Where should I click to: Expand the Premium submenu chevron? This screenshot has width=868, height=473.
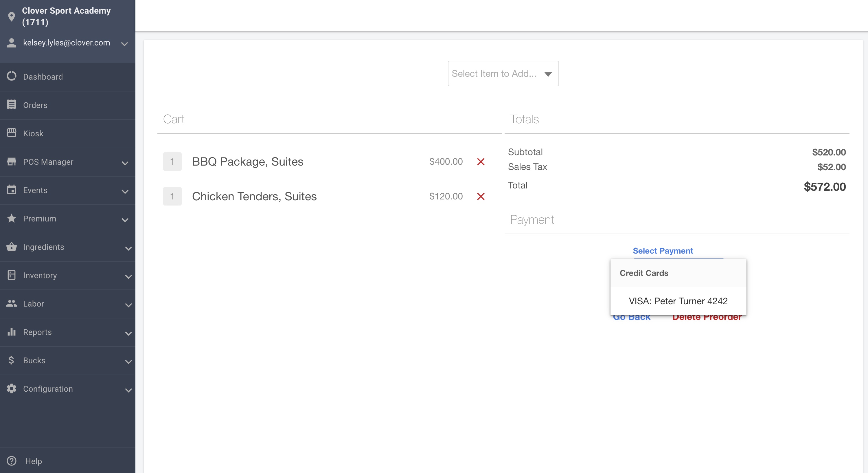coord(125,220)
